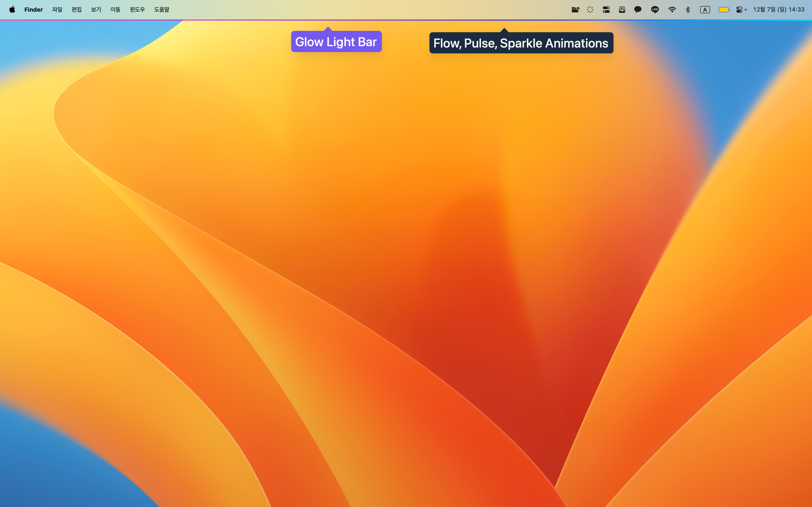Viewport: 812px width, 507px height.
Task: Expand the 이동 menu
Action: 115,9
